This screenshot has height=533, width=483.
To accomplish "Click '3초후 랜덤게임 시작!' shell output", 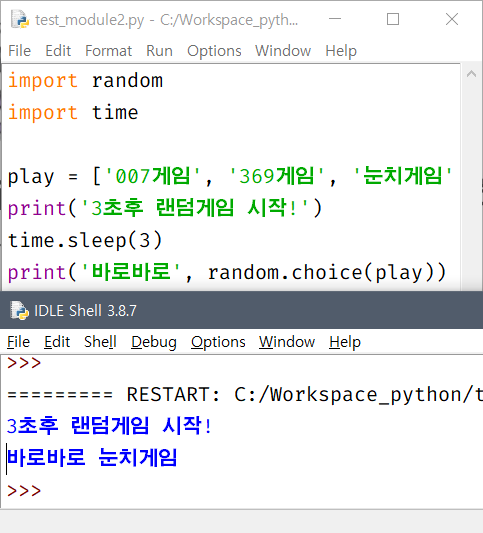I will 109,426.
